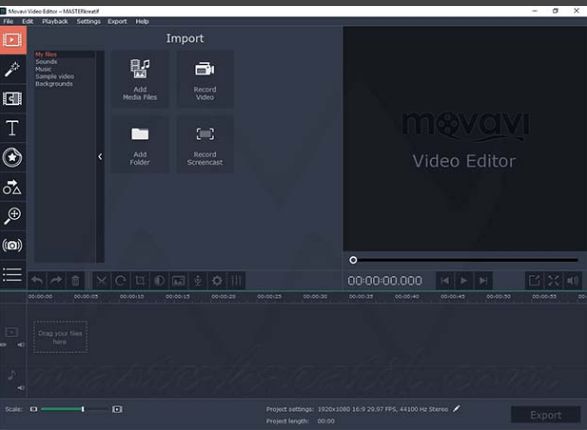Image resolution: width=587 pixels, height=430 pixels.
Task: Click the zoom in timeline icon
Action: [x=117, y=409]
